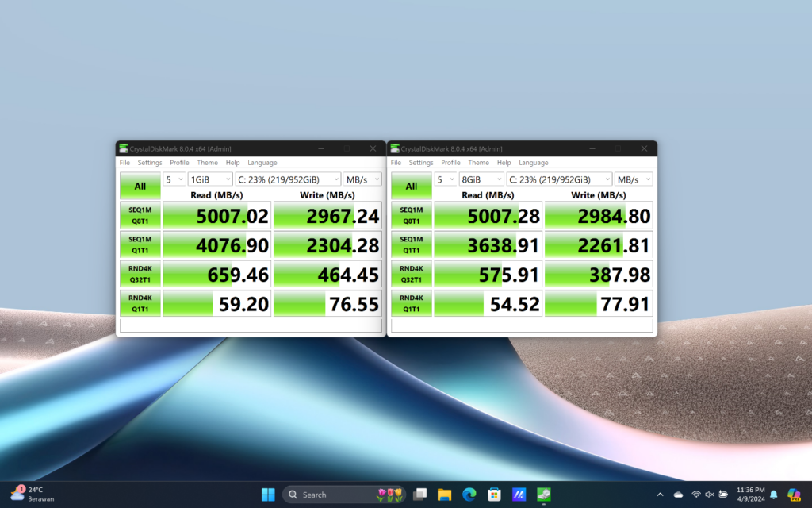Launch CrystalDiskMark from the taskbar
Image resolution: width=812 pixels, height=508 pixels.
(x=542, y=494)
